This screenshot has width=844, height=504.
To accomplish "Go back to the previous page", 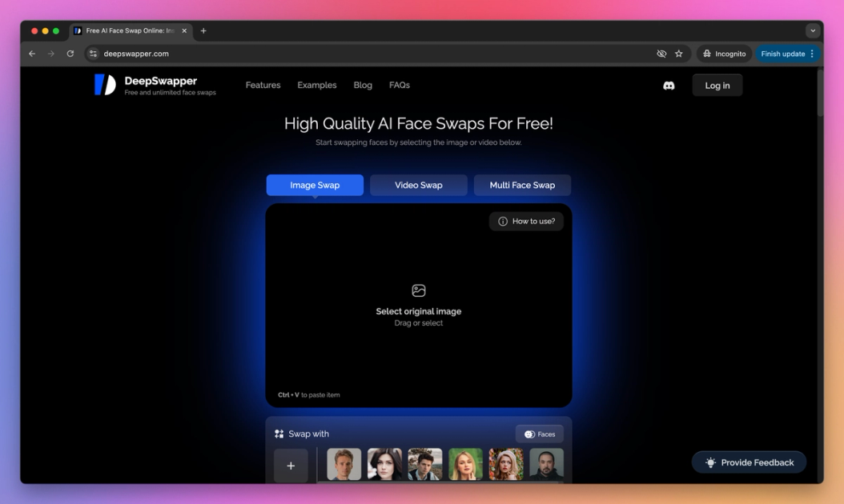I will pos(32,54).
